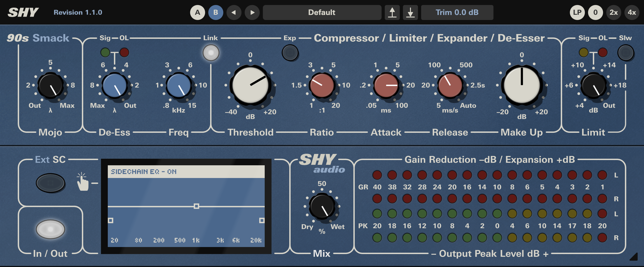
Task: Click the 1k frequency label
Action: point(196,240)
